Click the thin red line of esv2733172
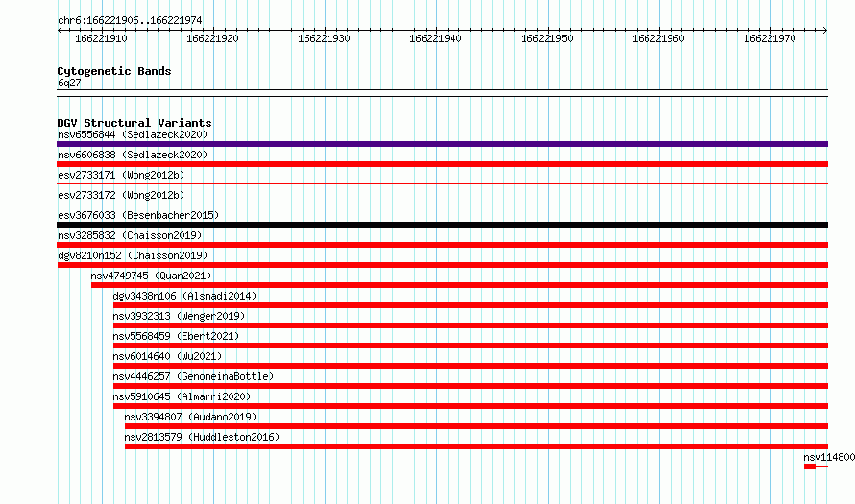The image size is (855, 504). point(442,204)
